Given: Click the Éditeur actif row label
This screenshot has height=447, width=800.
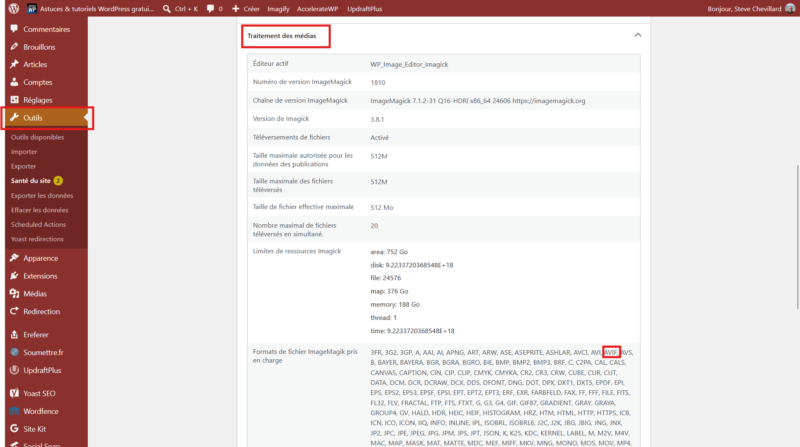Looking at the screenshot, I should coord(270,64).
